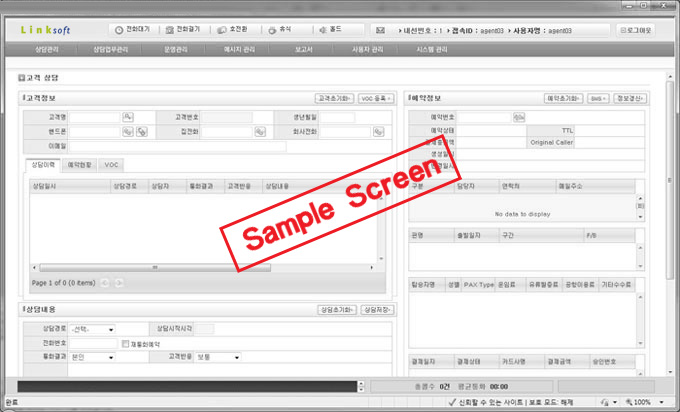Click dial icon next to 회사전화 field
The height and width of the screenshot is (412, 680).
[x=379, y=131]
